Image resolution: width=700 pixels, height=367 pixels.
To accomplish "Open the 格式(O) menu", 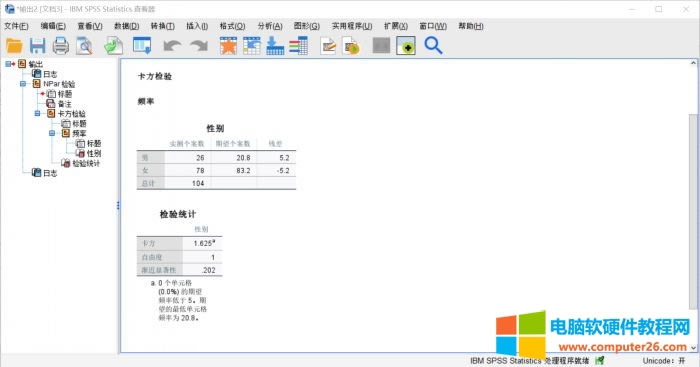I will 232,26.
